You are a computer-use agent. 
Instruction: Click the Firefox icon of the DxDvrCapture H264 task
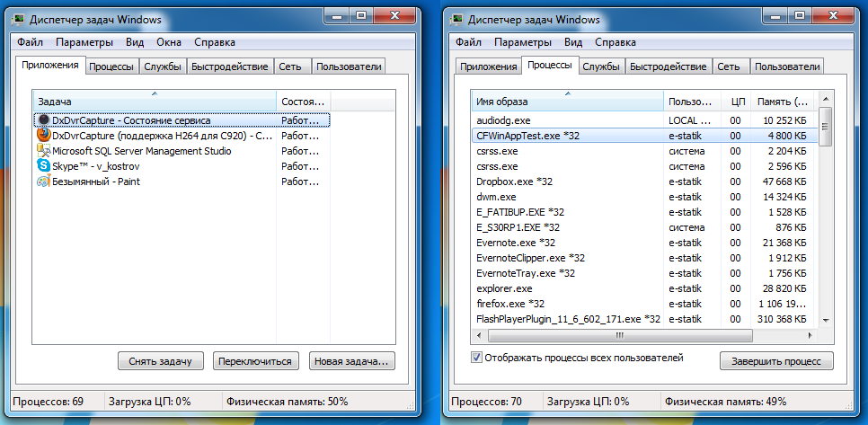pyautogui.click(x=44, y=135)
